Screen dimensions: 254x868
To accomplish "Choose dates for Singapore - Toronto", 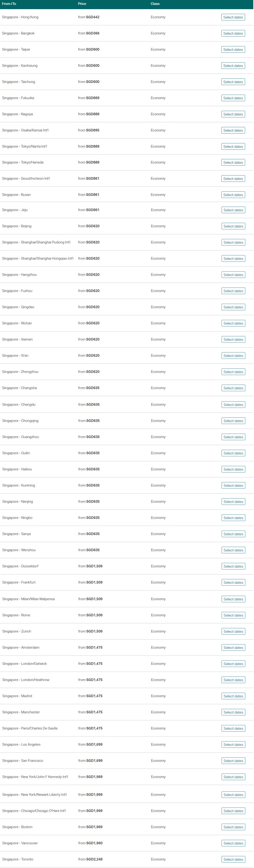I will click(x=233, y=860).
